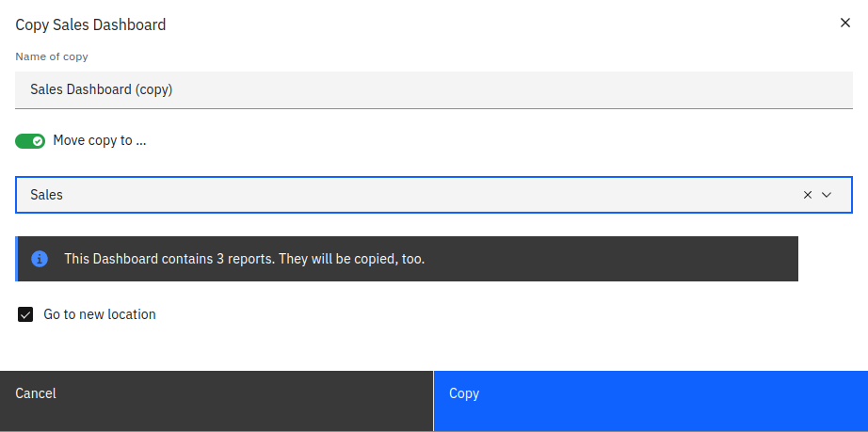This screenshot has height=432, width=868.
Task: Click the 3 reports notification message
Action: 245,259
